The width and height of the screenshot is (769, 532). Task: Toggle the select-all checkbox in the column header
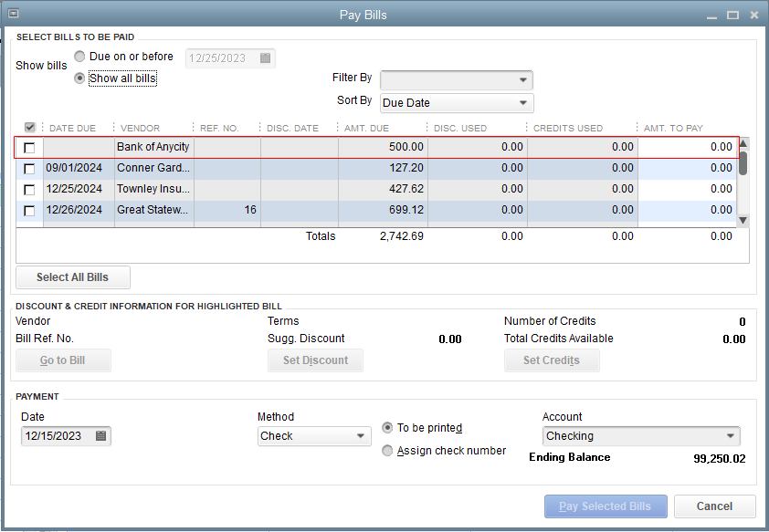(30, 127)
